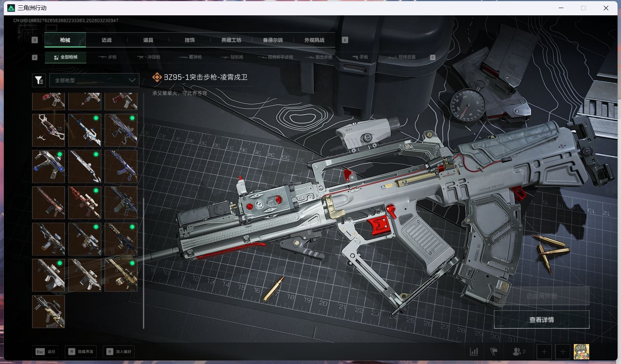This screenshot has width=621, height=364.
Task: Click the dropdown chevron beside 全部枪型
Action: click(132, 80)
